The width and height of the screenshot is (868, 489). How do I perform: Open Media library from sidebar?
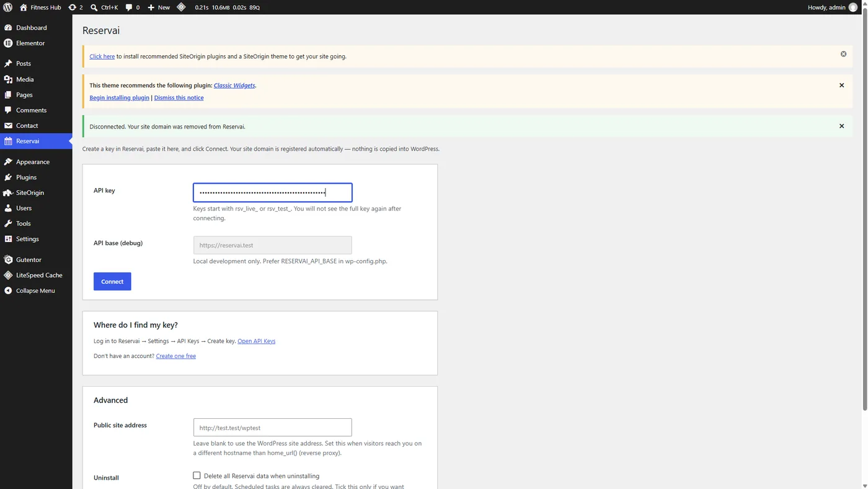click(x=36, y=79)
